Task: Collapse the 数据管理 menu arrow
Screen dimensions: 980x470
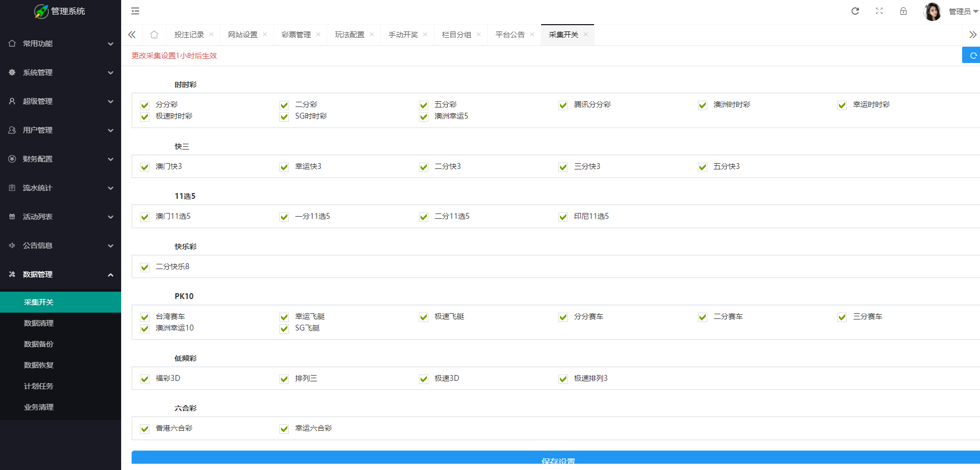Action: coord(111,275)
